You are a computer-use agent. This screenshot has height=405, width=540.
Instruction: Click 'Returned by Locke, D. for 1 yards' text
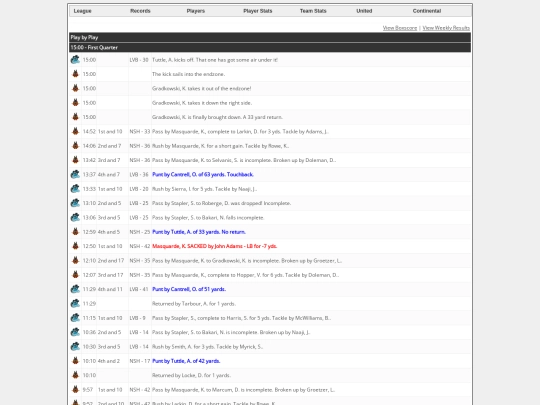191,375
